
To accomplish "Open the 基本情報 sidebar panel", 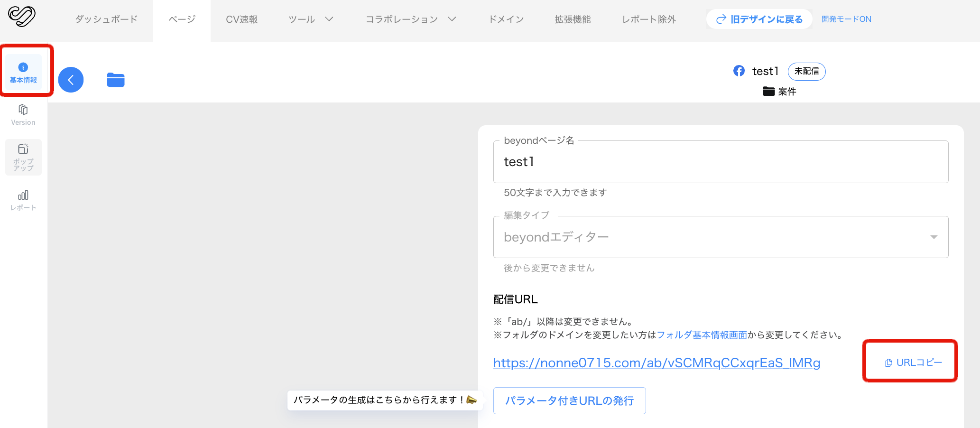I will coord(23,73).
